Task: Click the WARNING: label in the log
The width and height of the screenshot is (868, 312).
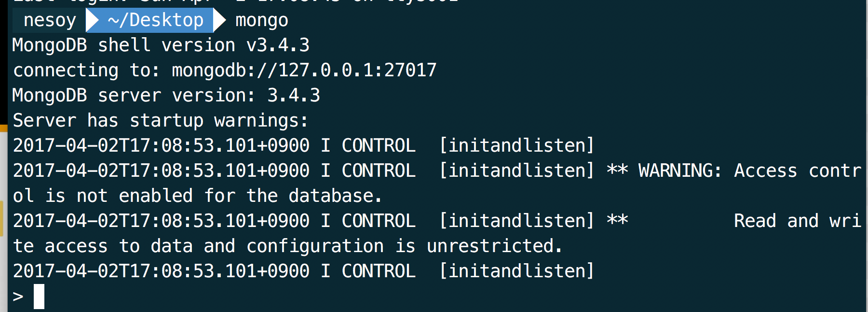Action: tap(680, 171)
